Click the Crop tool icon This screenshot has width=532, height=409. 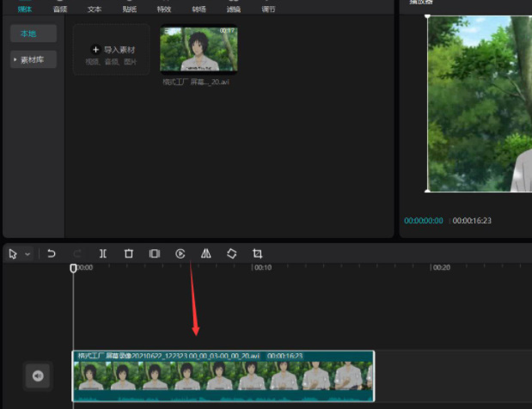(x=257, y=253)
